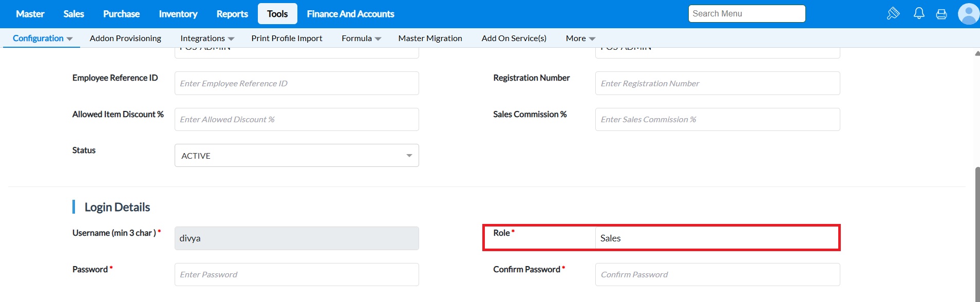
Task: Focus the Employee Reference ID field
Action: pyautogui.click(x=296, y=83)
